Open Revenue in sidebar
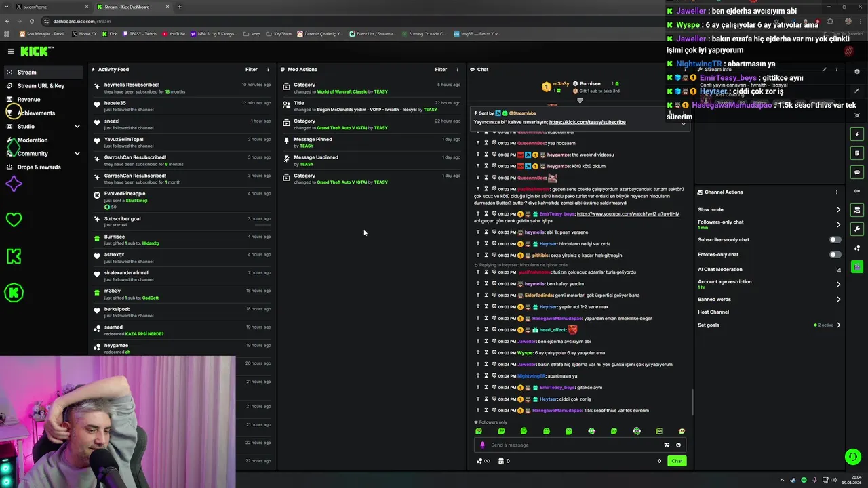The image size is (868, 488). [x=42, y=99]
